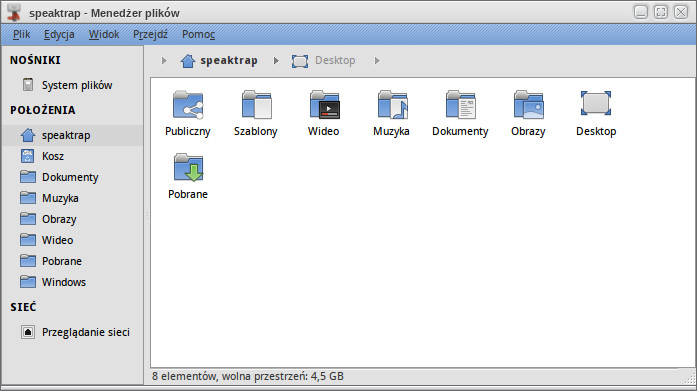Viewport: 697px width, 391px height.
Task: Open the Przejdź menu
Action: (150, 35)
